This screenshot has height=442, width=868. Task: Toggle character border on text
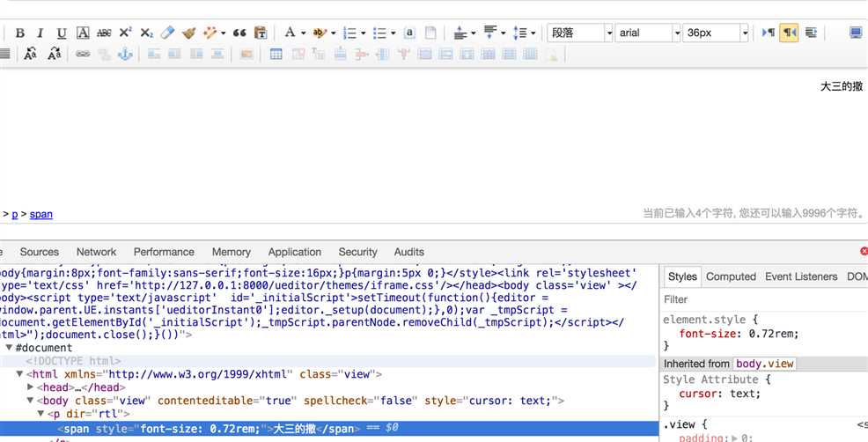pos(83,33)
